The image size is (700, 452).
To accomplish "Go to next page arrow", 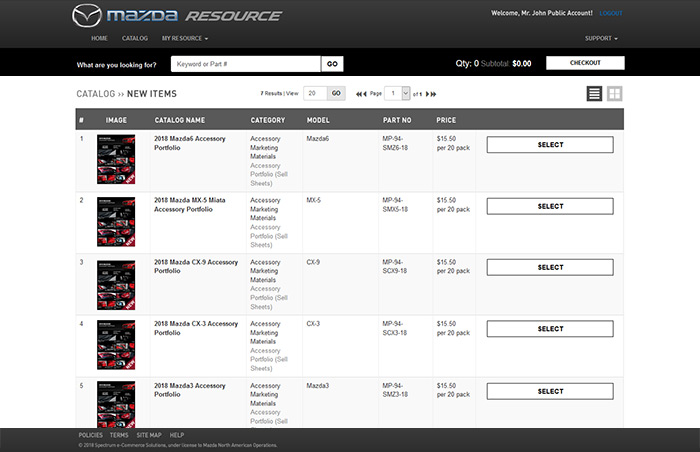I will tap(427, 93).
